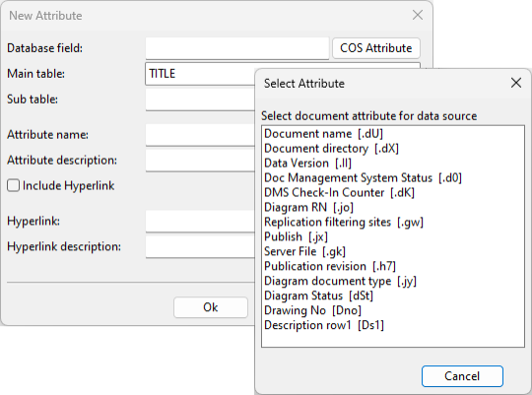Focus the Main table field containing TITLE
The width and height of the screenshot is (532, 395).
click(200, 74)
